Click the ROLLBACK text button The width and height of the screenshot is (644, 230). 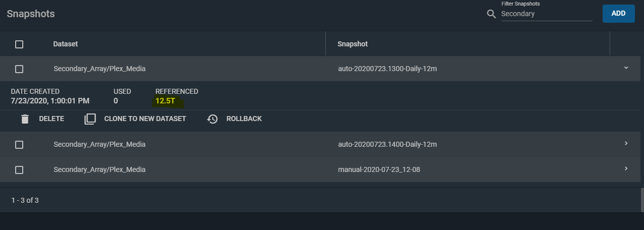pyautogui.click(x=244, y=119)
